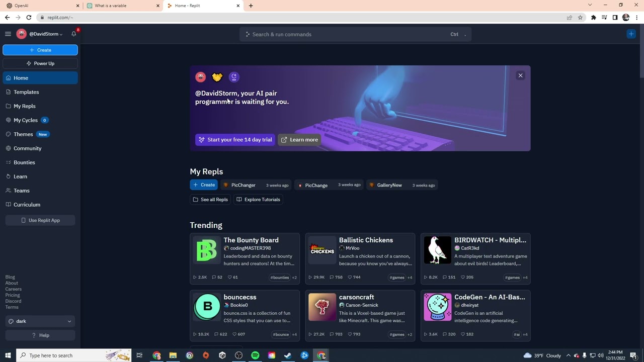Open the Discord footer link
This screenshot has height=362, width=644.
(x=13, y=301)
